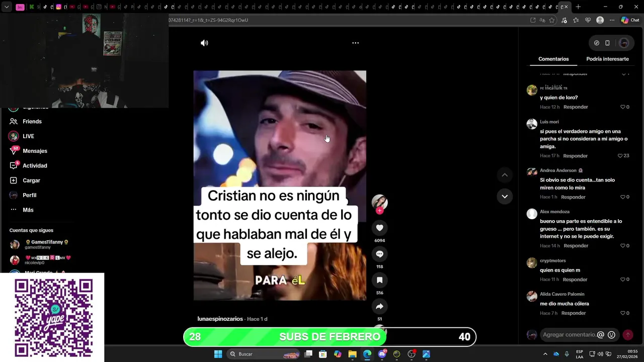Focus the Agregar comentario input field

point(569,335)
